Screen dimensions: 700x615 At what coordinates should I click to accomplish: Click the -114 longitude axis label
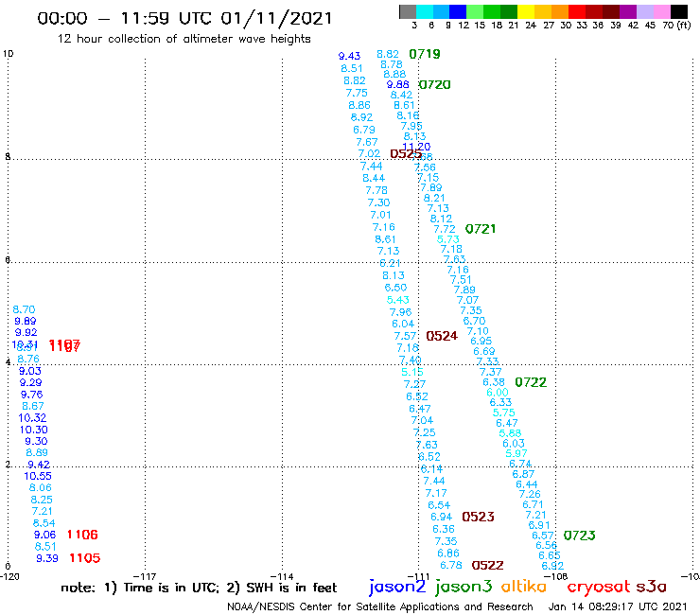(x=282, y=576)
